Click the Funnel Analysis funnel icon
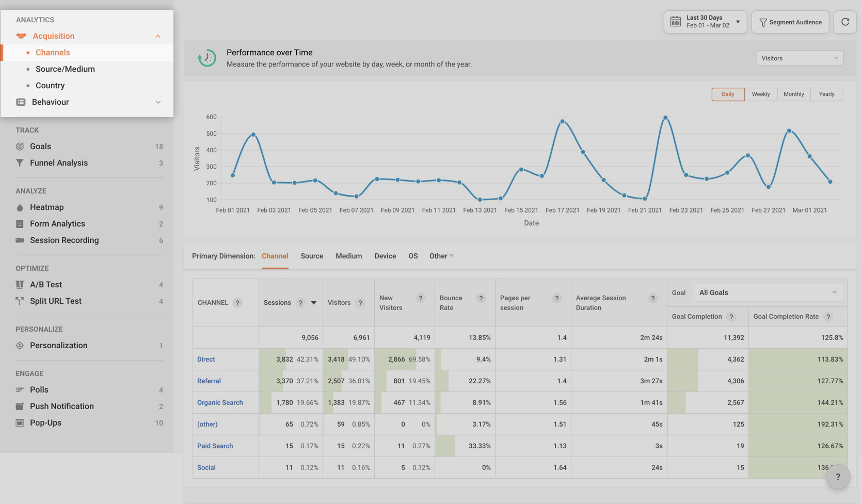862x504 pixels. (20, 163)
